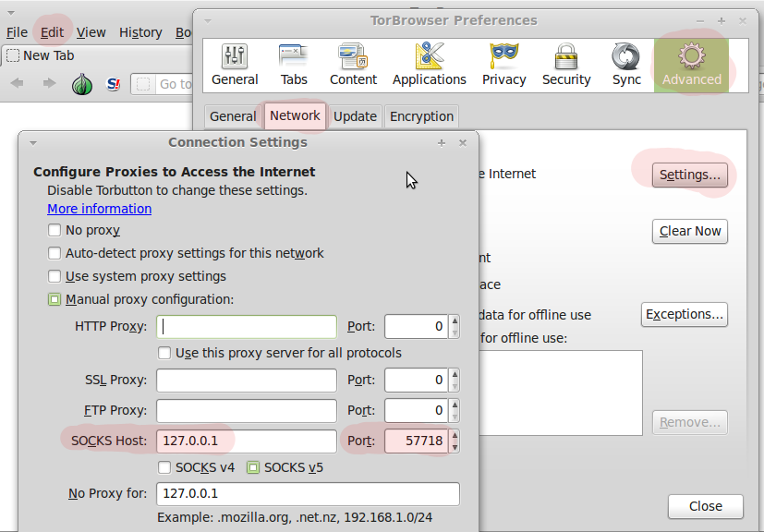Click the SOCKS port stepper arrows
Viewport: 764px width, 532px height.
(x=455, y=441)
